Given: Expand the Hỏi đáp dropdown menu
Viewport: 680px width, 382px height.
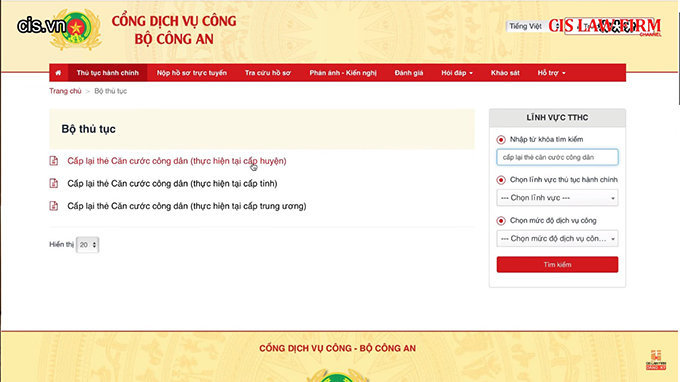Looking at the screenshot, I should (457, 73).
